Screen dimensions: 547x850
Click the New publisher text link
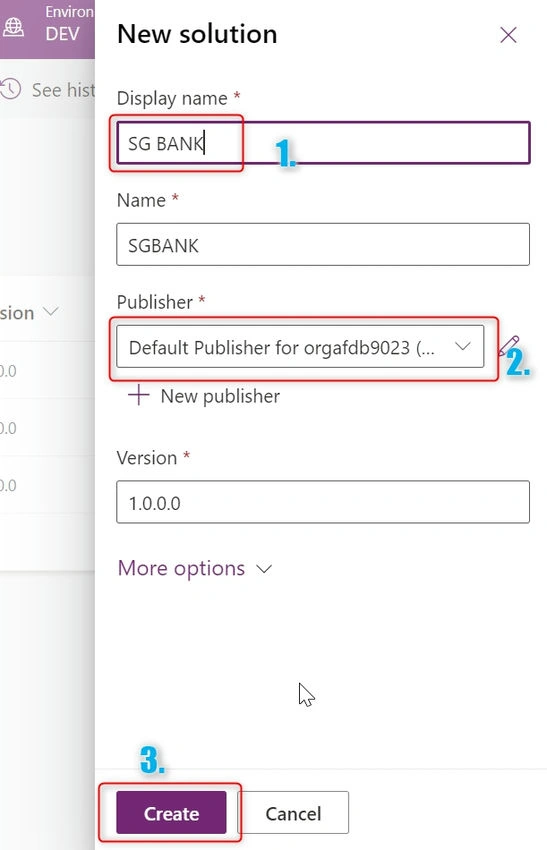pyautogui.click(x=220, y=396)
